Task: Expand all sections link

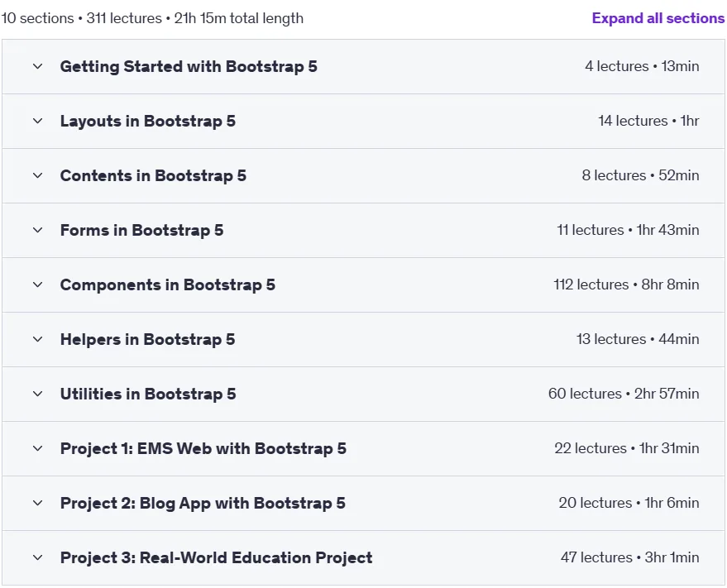Action: click(658, 18)
